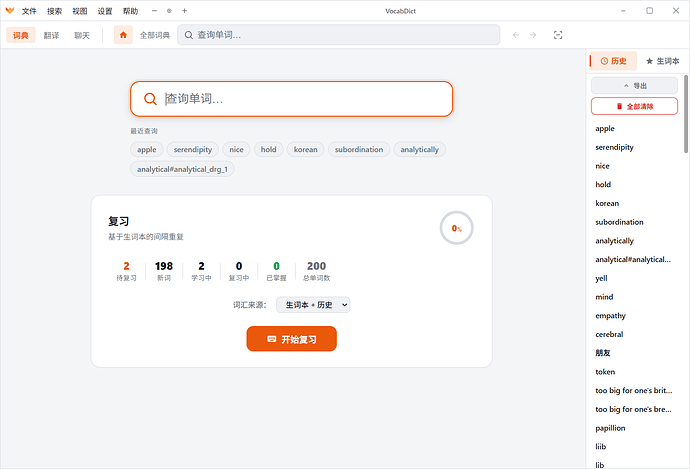Select the recent query chip apple

(147, 150)
